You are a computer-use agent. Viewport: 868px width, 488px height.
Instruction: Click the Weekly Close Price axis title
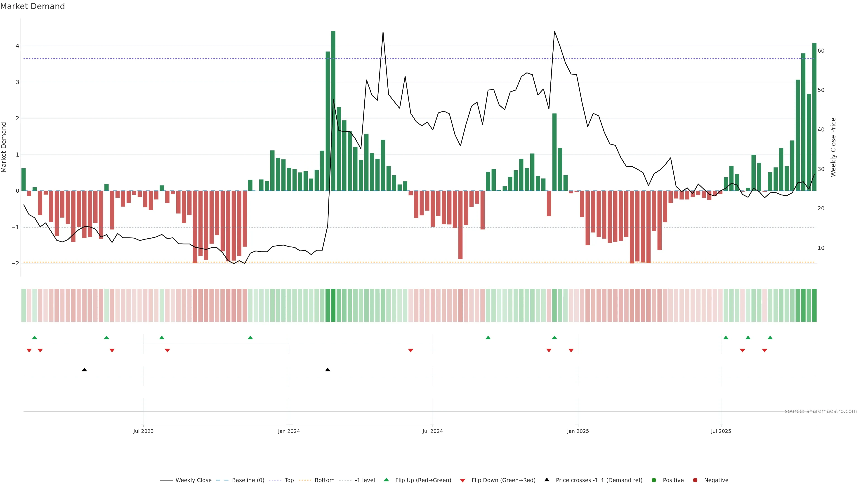833,147
